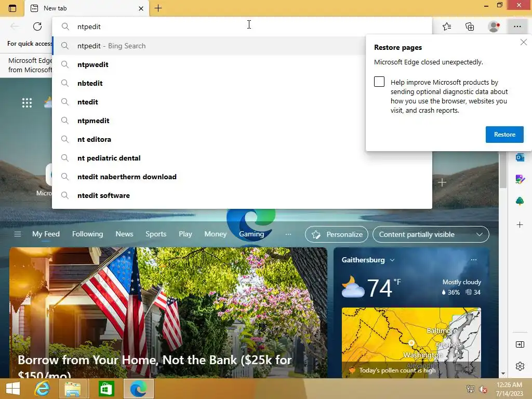Open the feed hamburger menu
The image size is (532, 399).
click(x=18, y=234)
